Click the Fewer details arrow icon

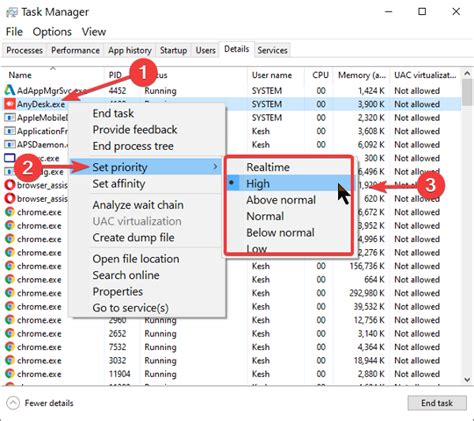tap(13, 403)
